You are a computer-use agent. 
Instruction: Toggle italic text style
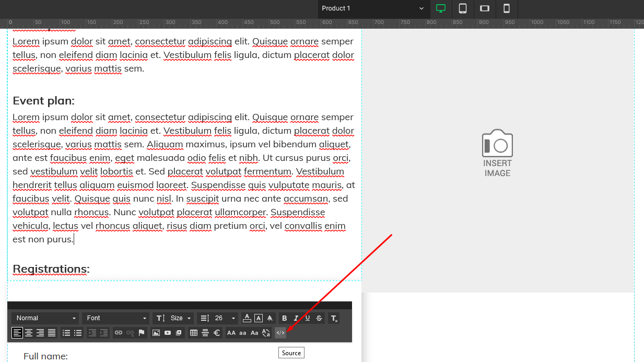click(x=296, y=318)
